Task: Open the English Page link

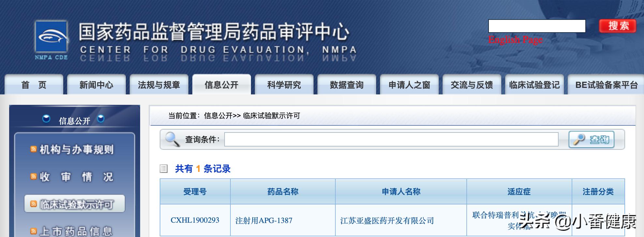Action: tap(516, 40)
